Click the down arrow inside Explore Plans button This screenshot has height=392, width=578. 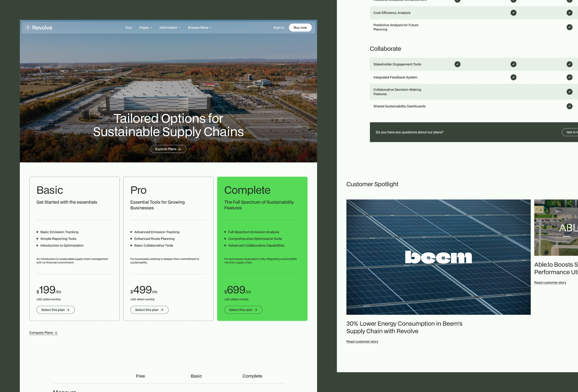coord(180,149)
